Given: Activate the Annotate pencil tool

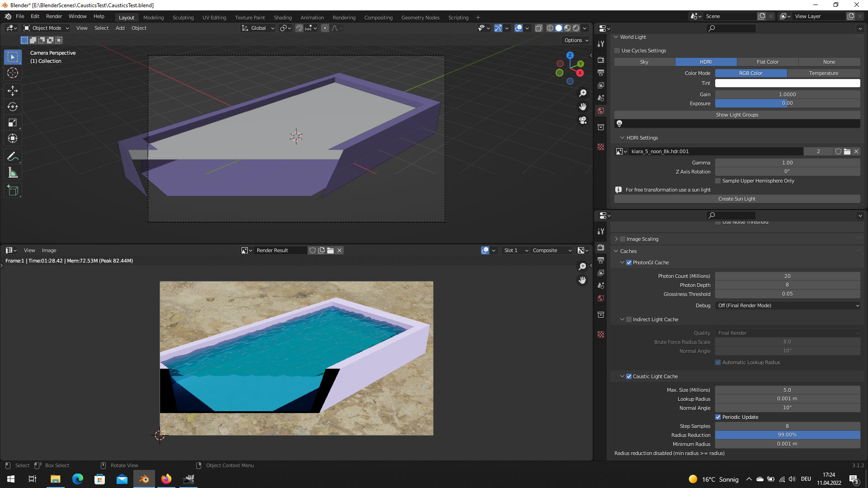Looking at the screenshot, I should tap(13, 157).
